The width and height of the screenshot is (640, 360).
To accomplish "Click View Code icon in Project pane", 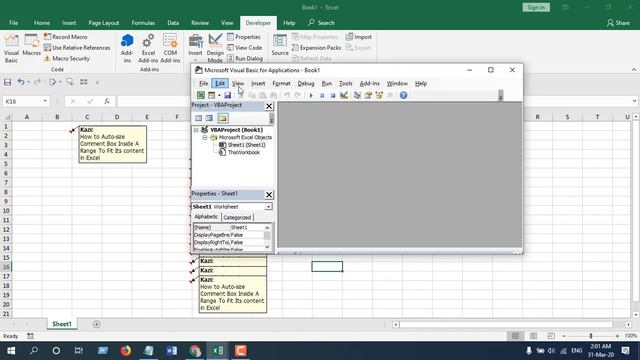I will tap(198, 118).
